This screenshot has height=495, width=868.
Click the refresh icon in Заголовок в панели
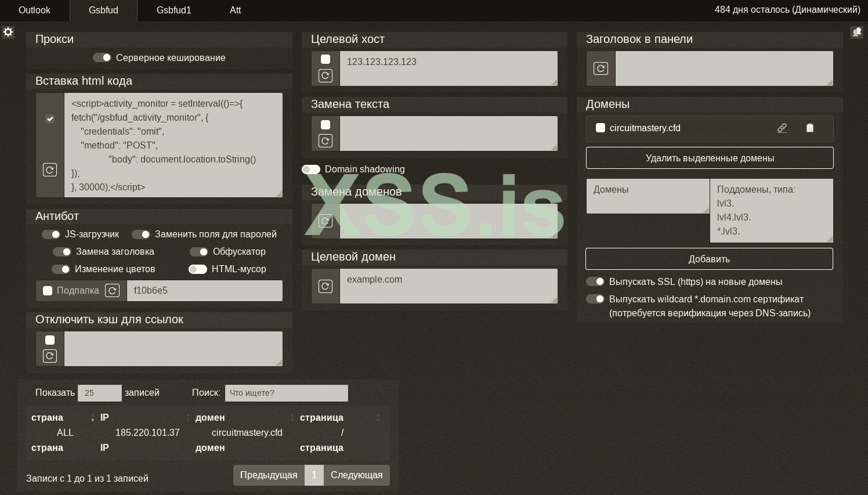click(x=601, y=68)
